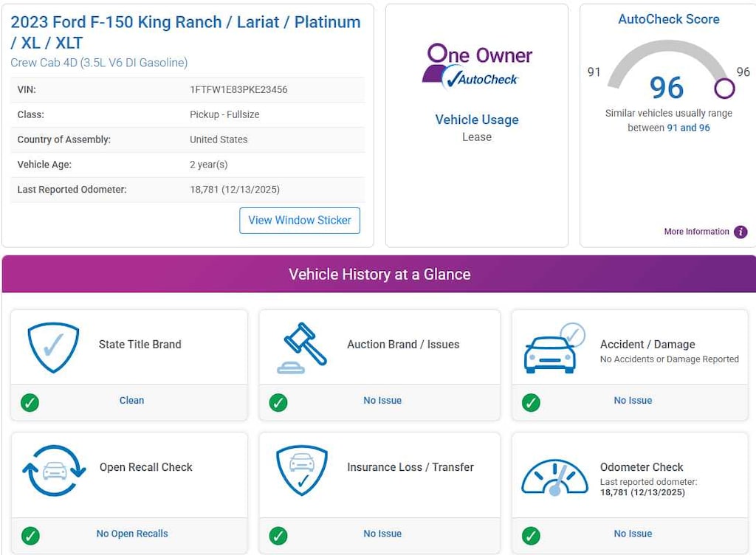Click the AutoCheck Score gauge circle marker
756x555 pixels.
point(724,89)
